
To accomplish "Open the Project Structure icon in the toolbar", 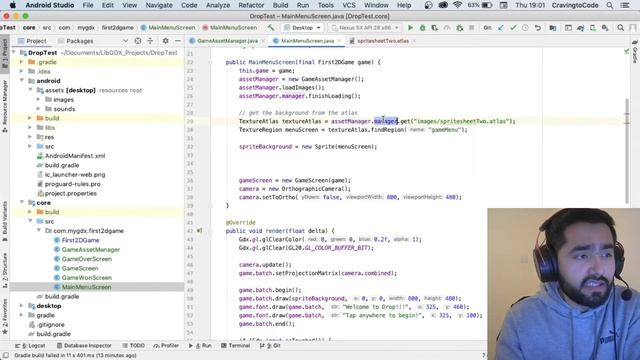I will click(553, 28).
